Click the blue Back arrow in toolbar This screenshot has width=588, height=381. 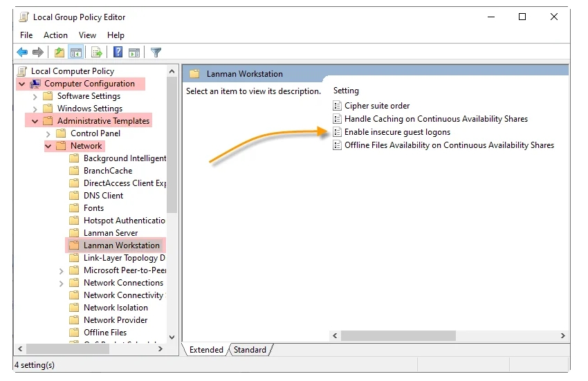22,53
